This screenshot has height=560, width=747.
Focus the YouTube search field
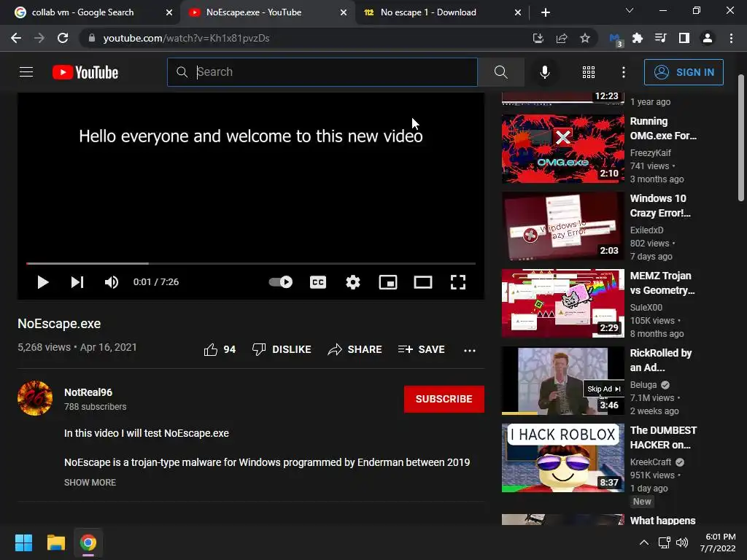[x=322, y=72]
